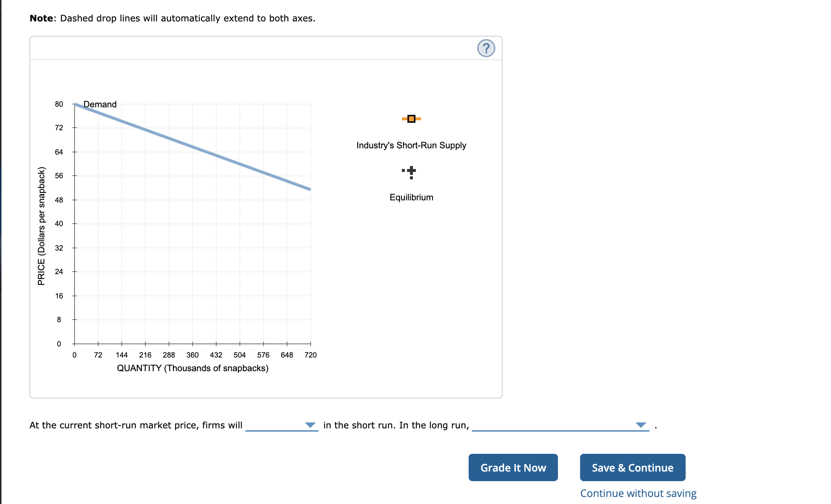Click the Demand label on the chart
Image resolution: width=831 pixels, height=504 pixels.
(100, 104)
